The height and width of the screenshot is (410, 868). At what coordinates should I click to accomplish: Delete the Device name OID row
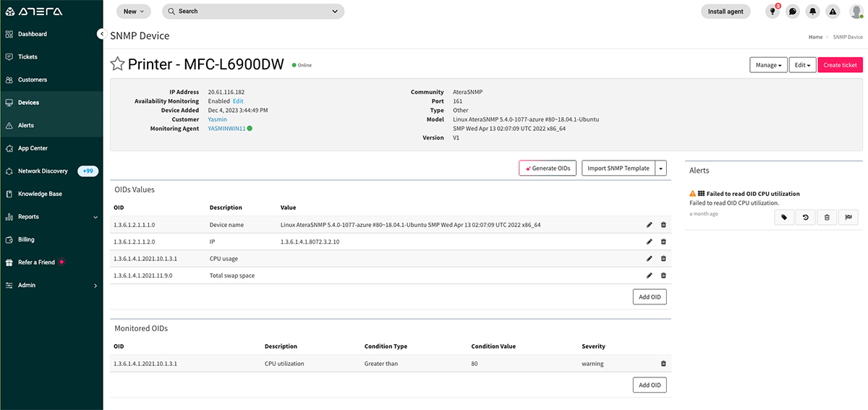[x=663, y=225]
